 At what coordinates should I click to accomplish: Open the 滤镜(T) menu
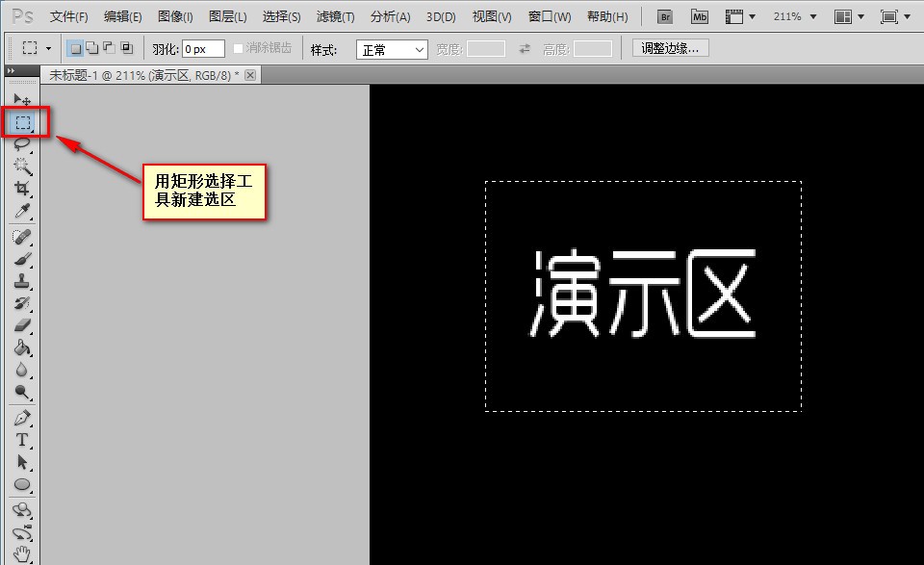335,16
